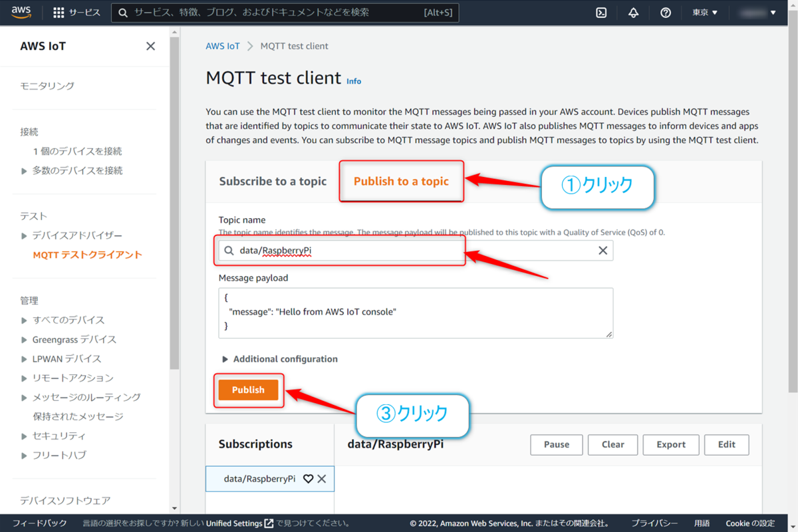798x532 pixels.
Task: Expand セキュリティ section
Action: pyautogui.click(x=25, y=436)
